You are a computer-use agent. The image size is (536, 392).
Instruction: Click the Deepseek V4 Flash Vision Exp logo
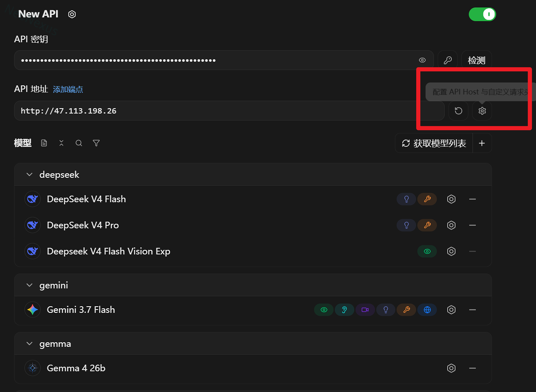[32, 251]
